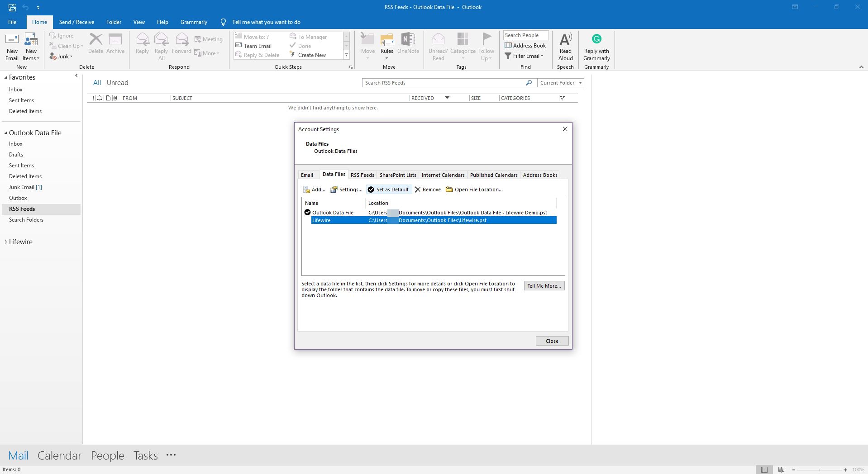Click the zoom in plus button
This screenshot has height=474, width=868.
845,470
